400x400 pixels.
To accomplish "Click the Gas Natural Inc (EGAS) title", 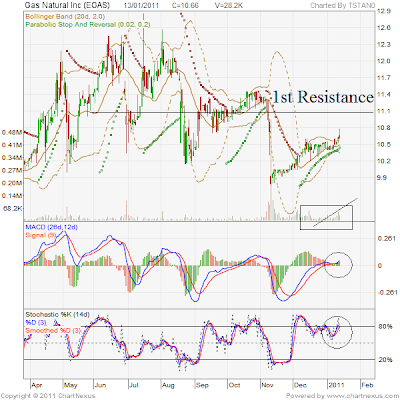I will (x=67, y=5).
